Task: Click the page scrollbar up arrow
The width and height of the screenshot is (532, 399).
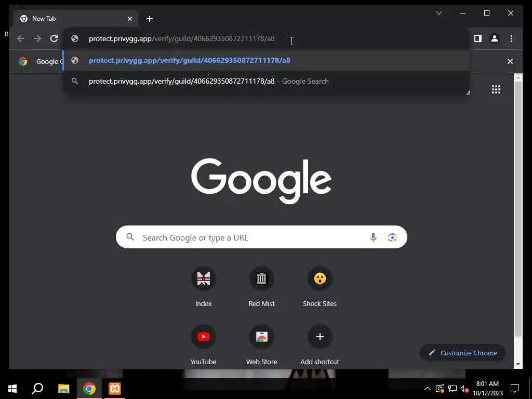Action: (518, 77)
